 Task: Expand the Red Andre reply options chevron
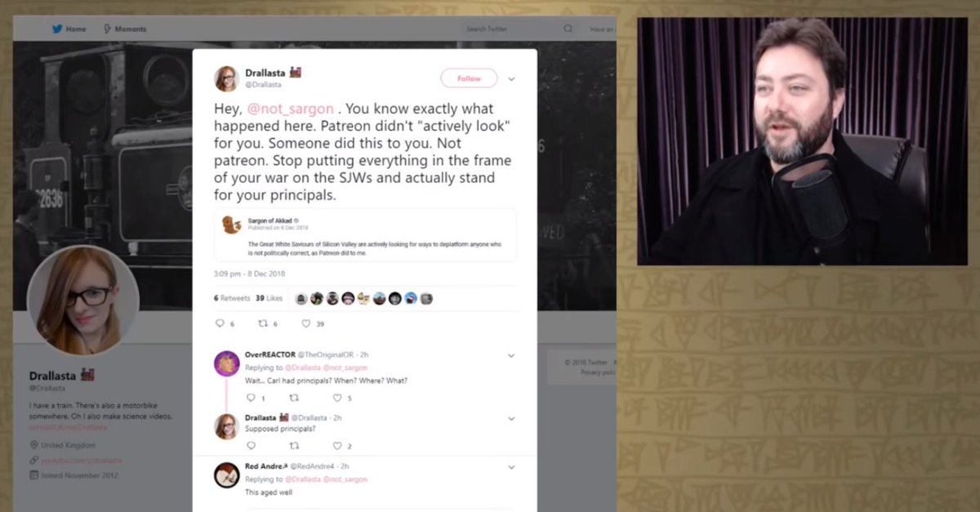coord(512,467)
